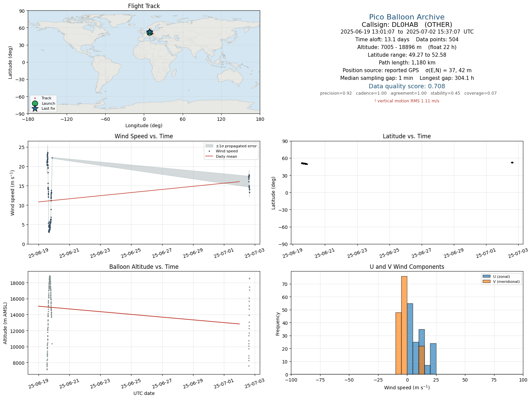
Task: Select the last-fix star marker over Europe
Action: [150, 33]
